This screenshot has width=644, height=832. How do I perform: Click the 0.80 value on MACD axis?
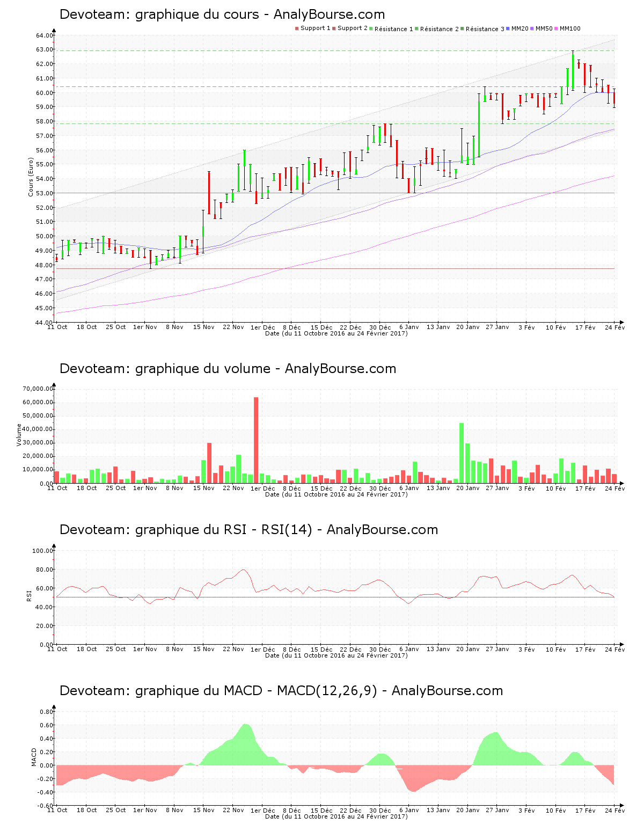[x=47, y=712]
